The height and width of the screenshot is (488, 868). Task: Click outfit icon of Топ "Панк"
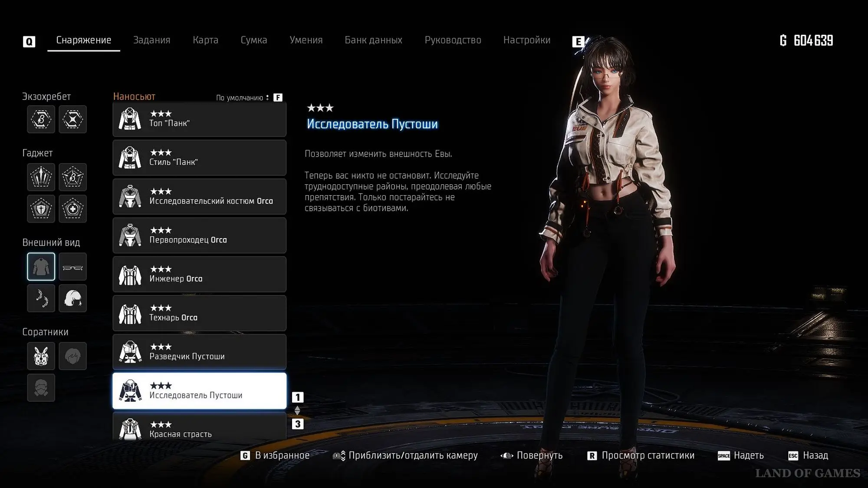tap(130, 119)
